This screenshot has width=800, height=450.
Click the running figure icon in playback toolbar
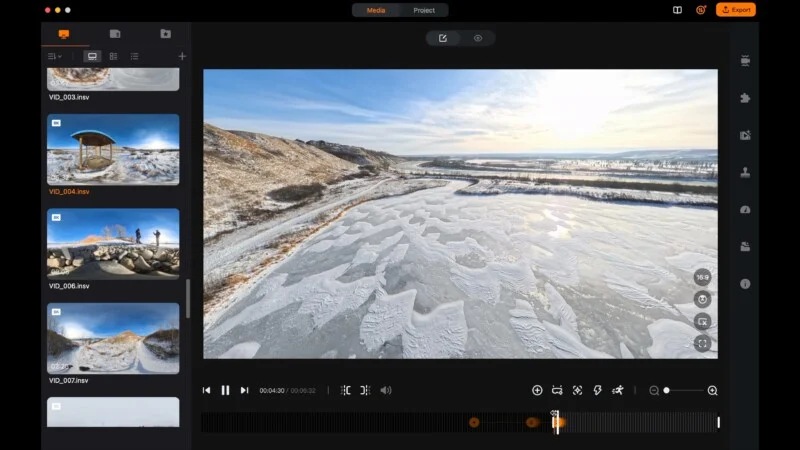point(617,390)
